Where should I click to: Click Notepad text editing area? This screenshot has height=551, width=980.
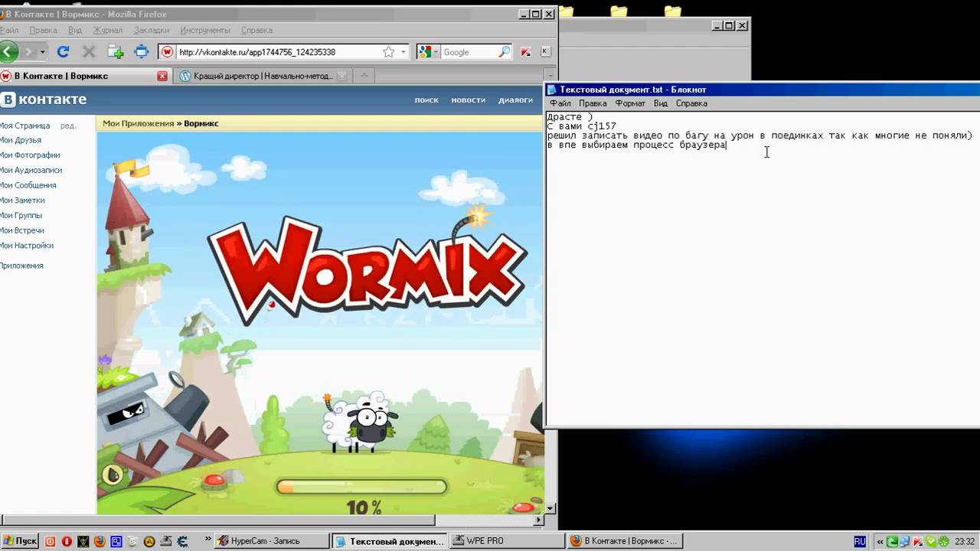[x=763, y=268]
